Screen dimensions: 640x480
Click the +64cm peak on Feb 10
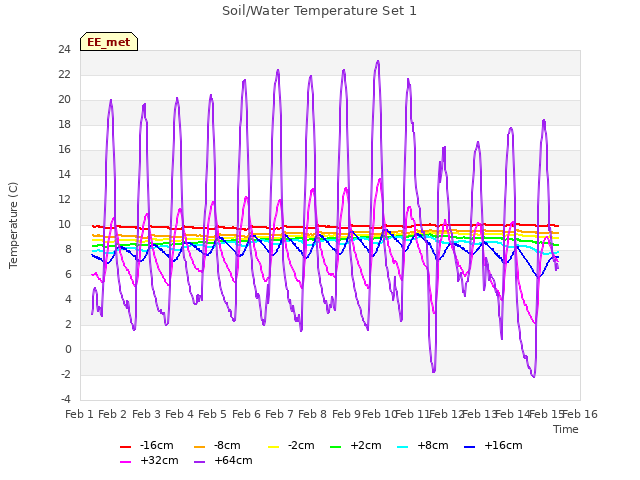tap(378, 61)
